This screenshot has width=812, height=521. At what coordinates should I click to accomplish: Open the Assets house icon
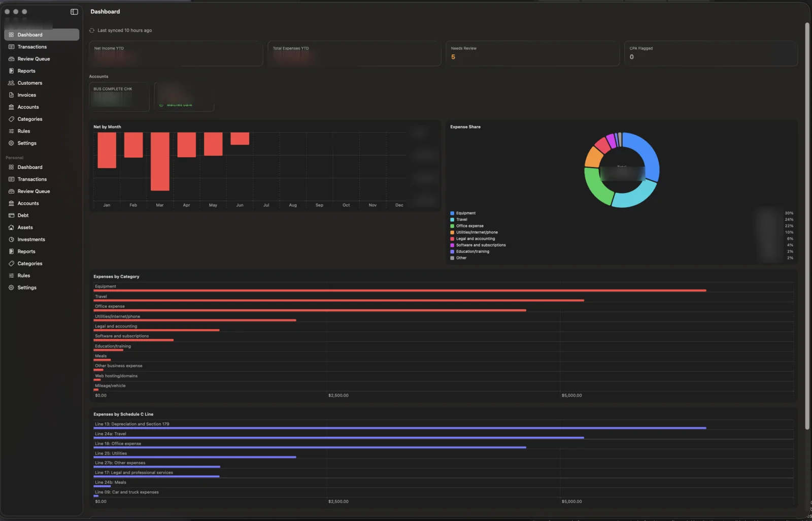click(11, 227)
